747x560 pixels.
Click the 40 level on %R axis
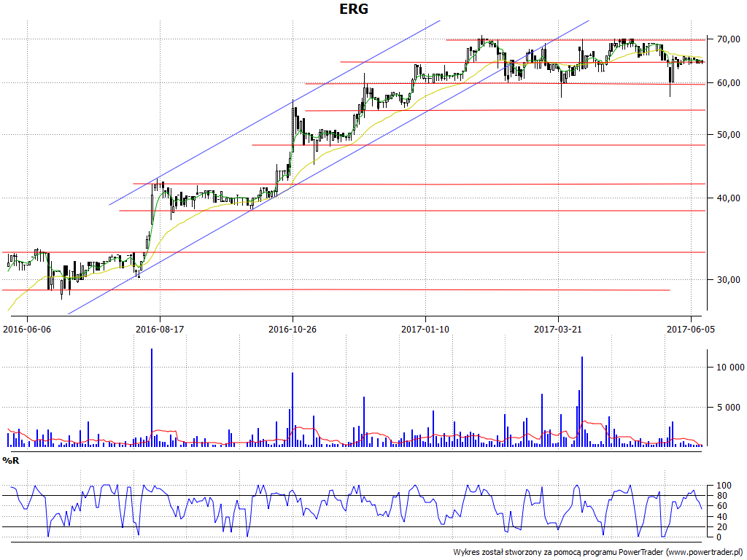point(722,517)
